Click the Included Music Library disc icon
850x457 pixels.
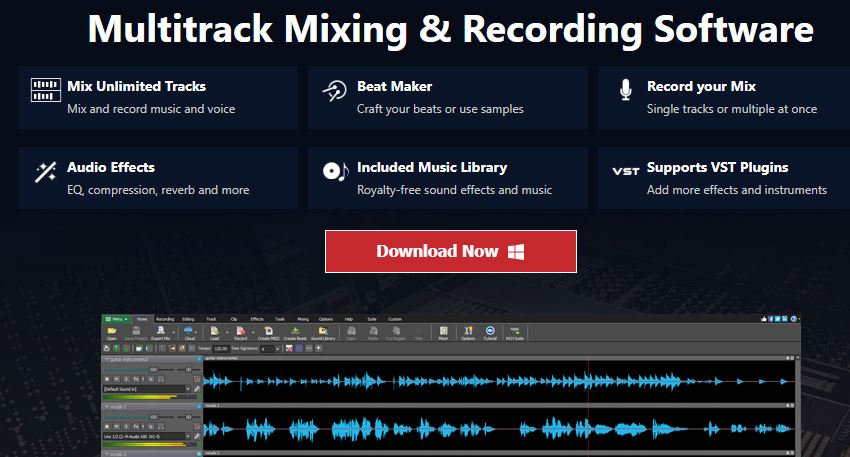(x=336, y=171)
